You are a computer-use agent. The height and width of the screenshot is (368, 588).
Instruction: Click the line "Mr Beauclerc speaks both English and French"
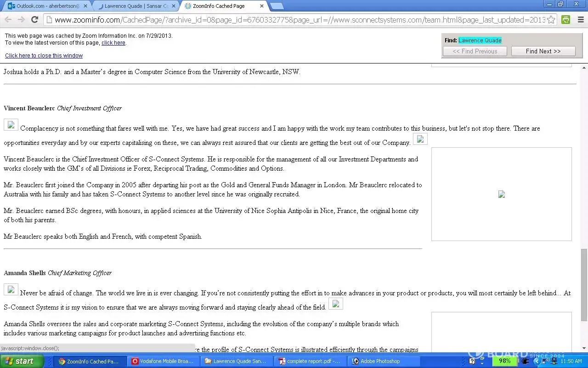pos(103,237)
